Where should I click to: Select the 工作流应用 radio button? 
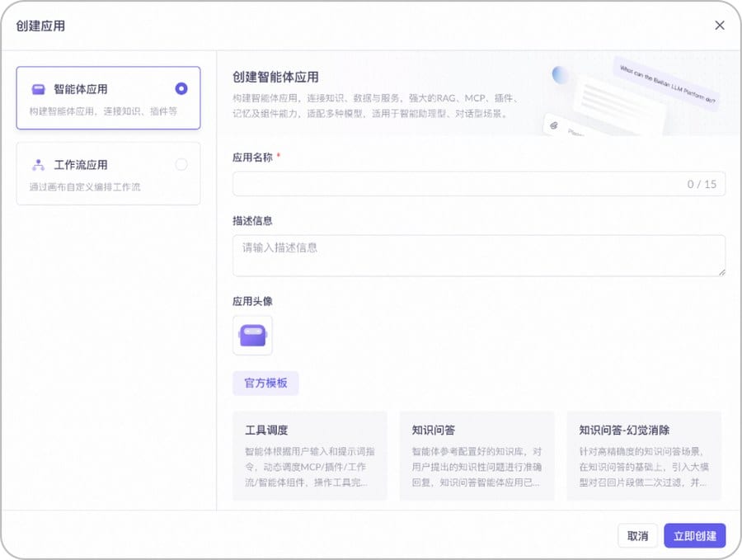tap(181, 164)
